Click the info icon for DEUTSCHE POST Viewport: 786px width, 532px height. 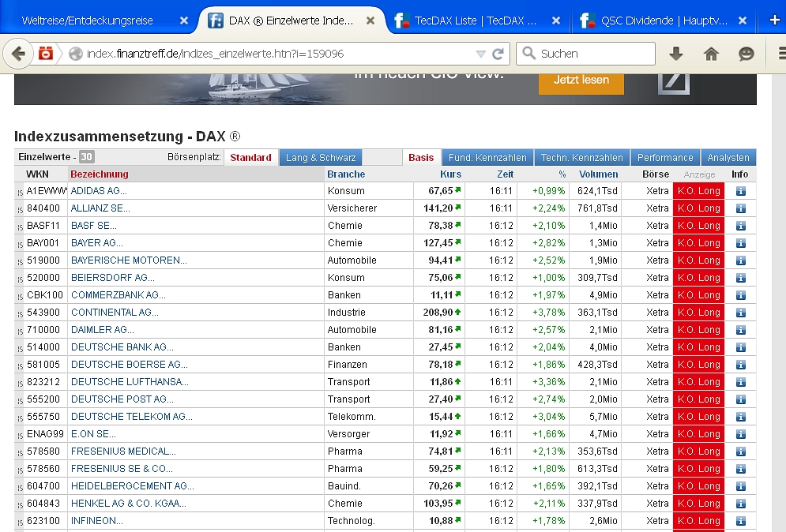point(741,399)
